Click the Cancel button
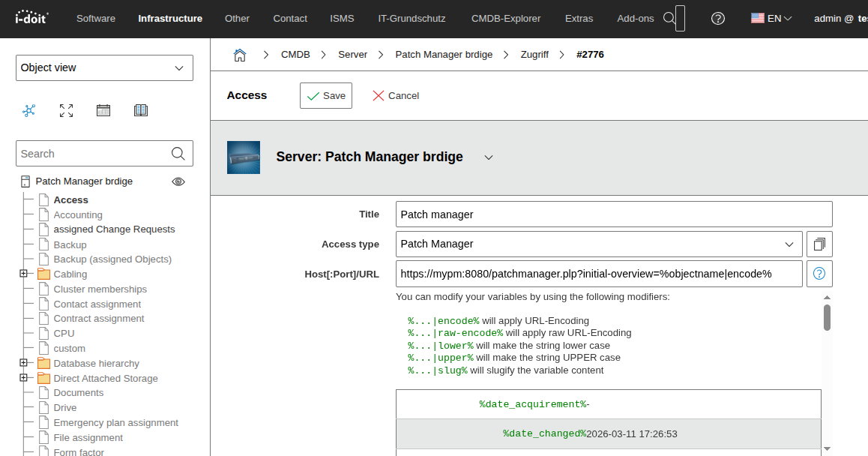The width and height of the screenshot is (868, 456). pos(395,95)
